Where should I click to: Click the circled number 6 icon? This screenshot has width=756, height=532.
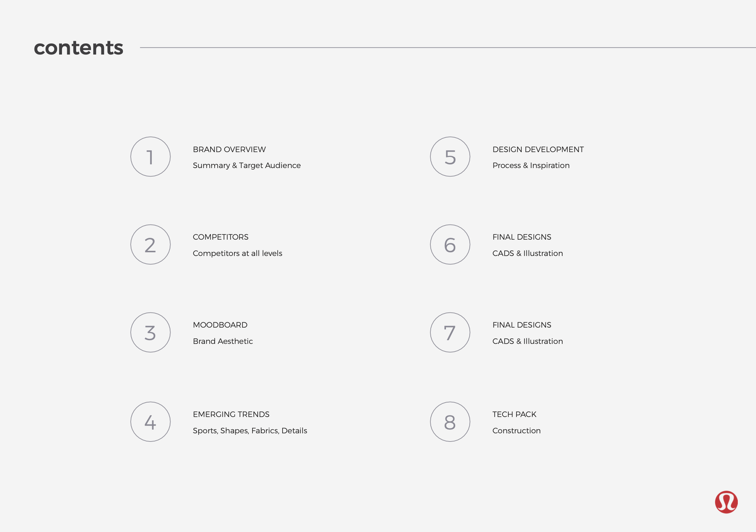coord(450,244)
